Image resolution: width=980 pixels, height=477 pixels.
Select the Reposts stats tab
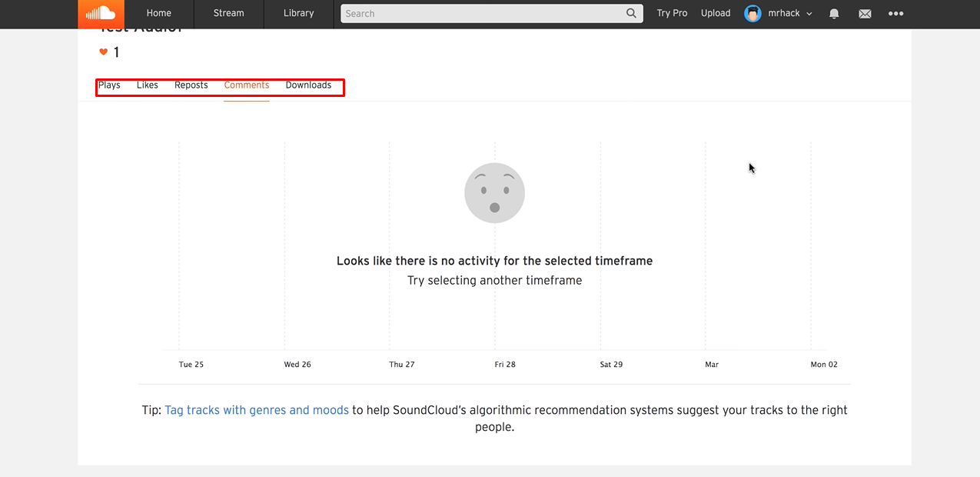click(x=191, y=85)
